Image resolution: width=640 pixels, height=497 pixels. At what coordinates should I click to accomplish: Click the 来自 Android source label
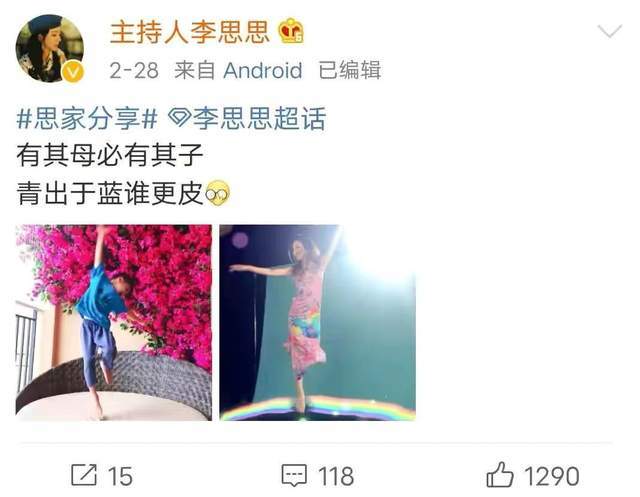(238, 71)
